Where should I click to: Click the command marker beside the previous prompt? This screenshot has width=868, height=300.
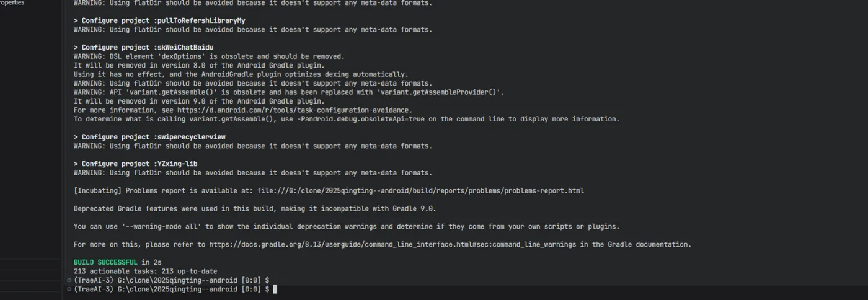pos(69,280)
